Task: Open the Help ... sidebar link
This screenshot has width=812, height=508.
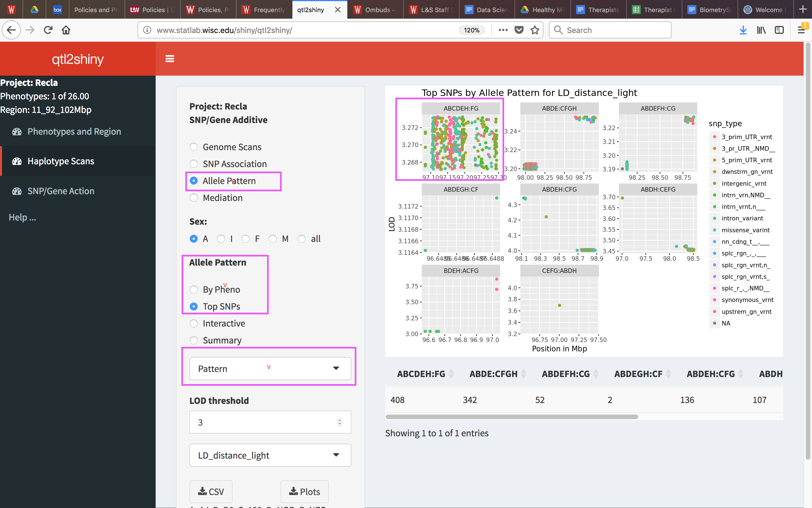Action: pos(23,217)
